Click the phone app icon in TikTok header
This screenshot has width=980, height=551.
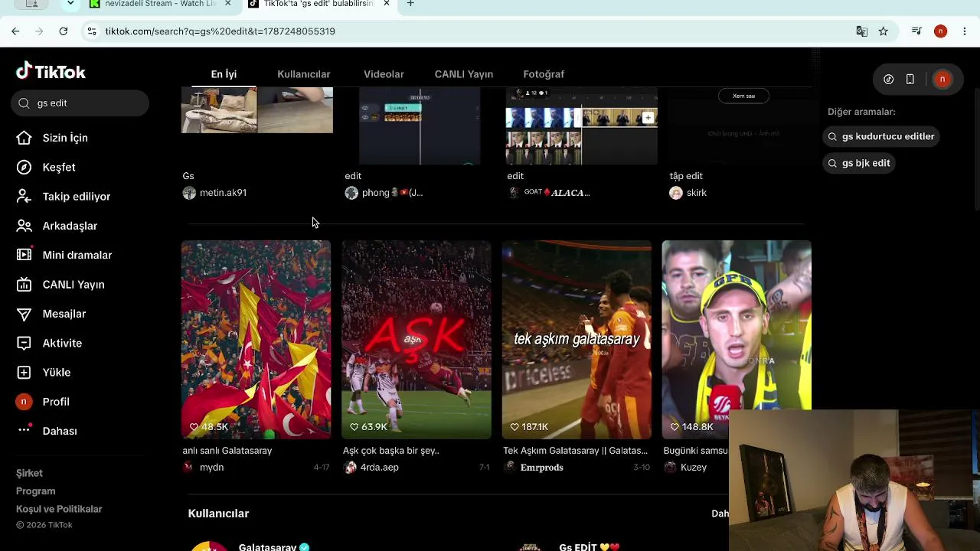(910, 80)
